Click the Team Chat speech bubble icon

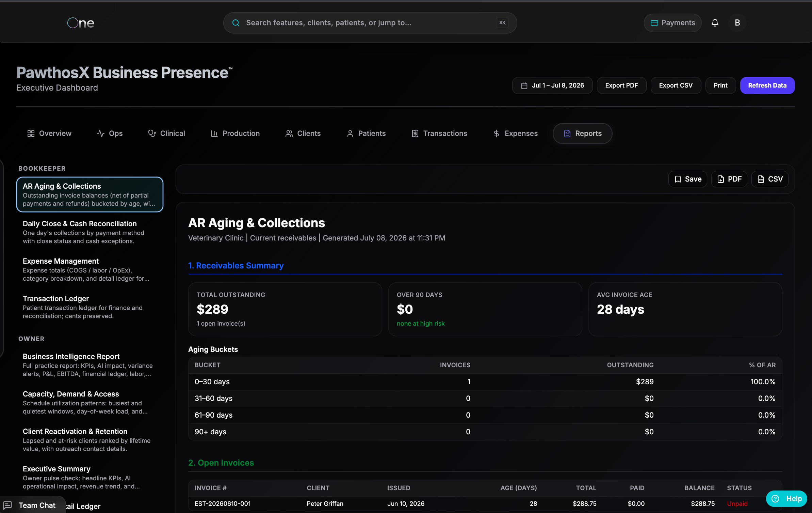coord(7,505)
